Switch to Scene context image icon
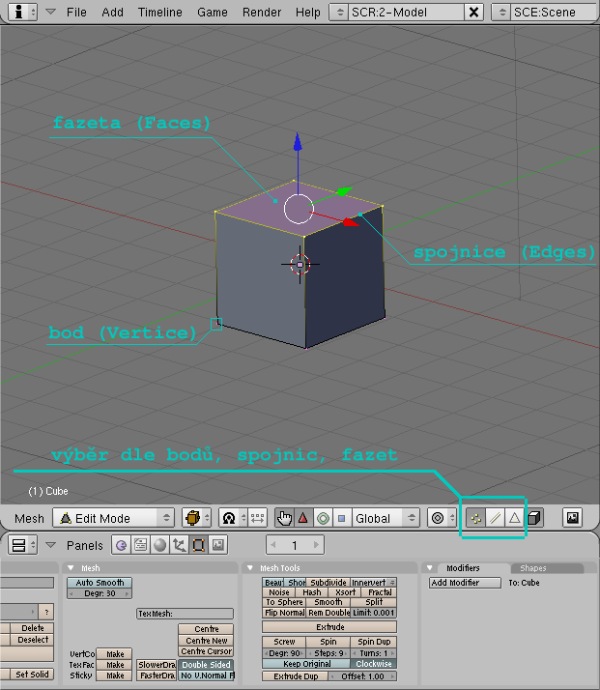 pyautogui.click(x=218, y=545)
